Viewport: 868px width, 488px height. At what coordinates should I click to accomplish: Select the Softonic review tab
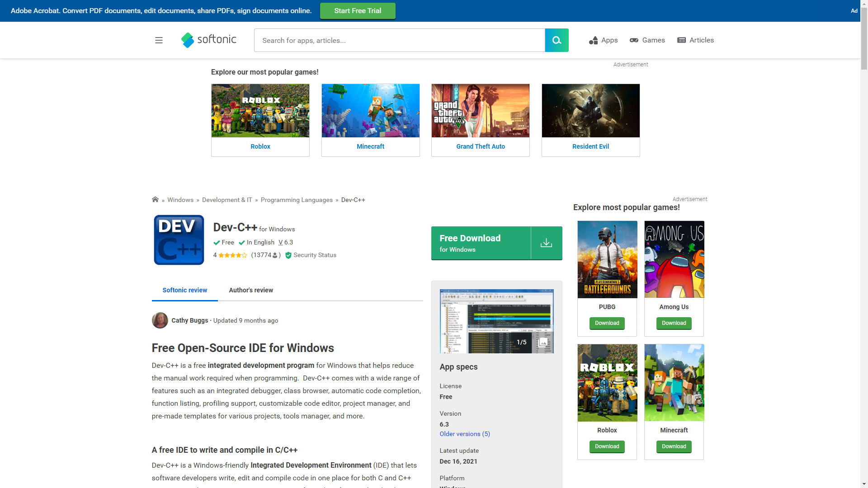(x=184, y=290)
